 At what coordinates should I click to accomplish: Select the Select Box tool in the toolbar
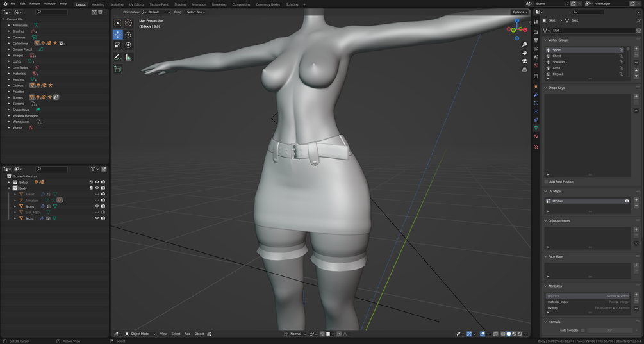click(x=117, y=23)
